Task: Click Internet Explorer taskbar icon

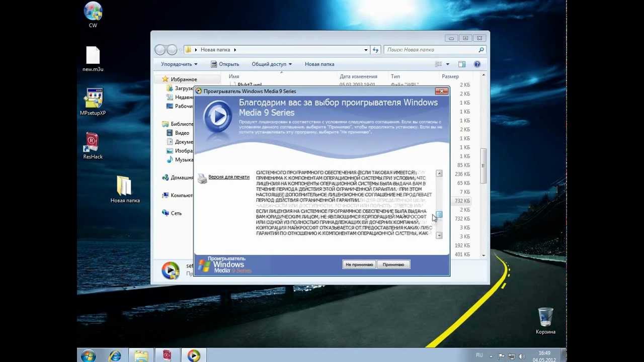Action: [x=115, y=355]
